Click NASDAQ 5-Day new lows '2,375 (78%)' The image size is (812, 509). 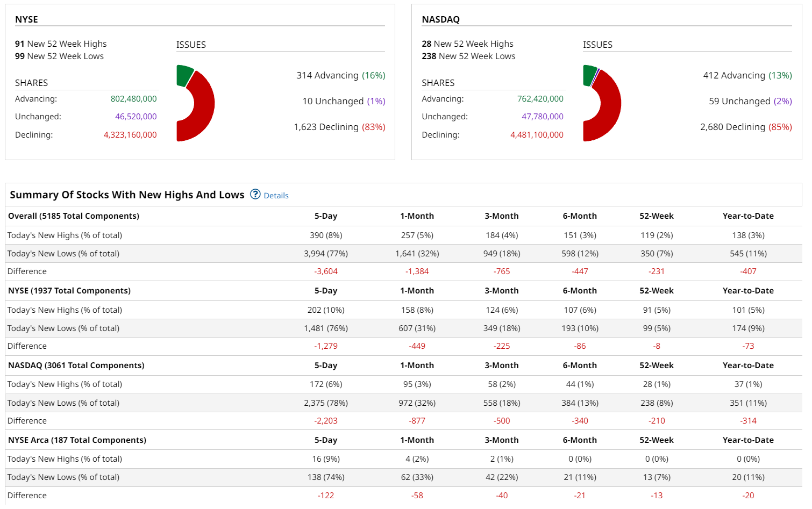click(326, 403)
